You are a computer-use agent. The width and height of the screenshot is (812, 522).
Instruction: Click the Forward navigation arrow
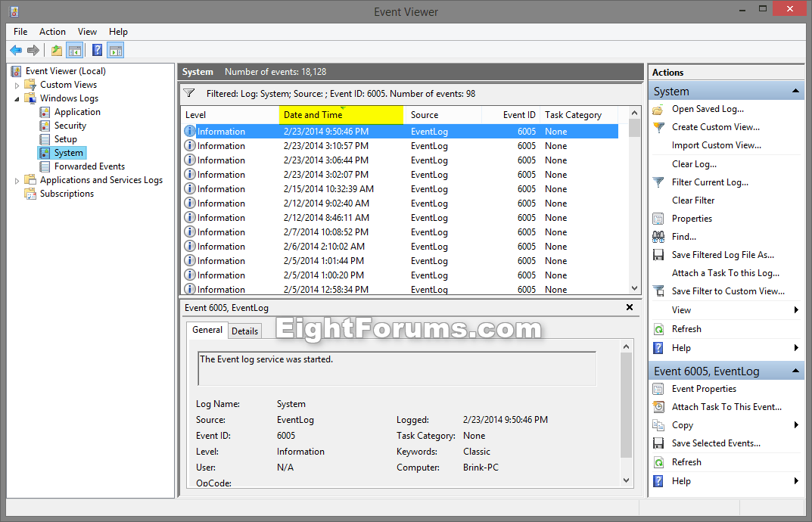coord(33,50)
